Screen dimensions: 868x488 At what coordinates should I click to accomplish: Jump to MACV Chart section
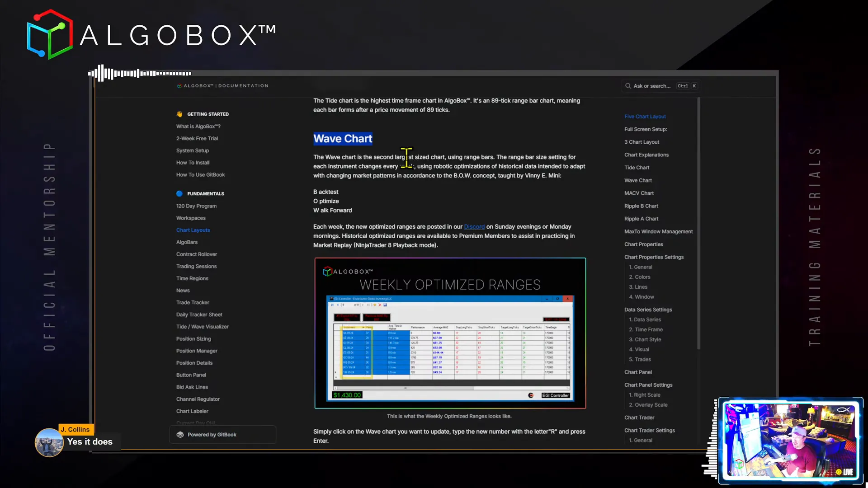point(639,193)
